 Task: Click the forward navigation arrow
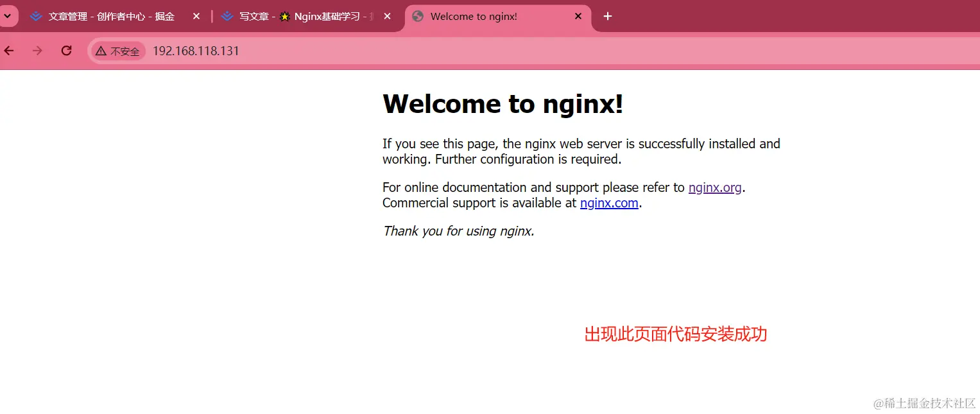click(x=37, y=51)
